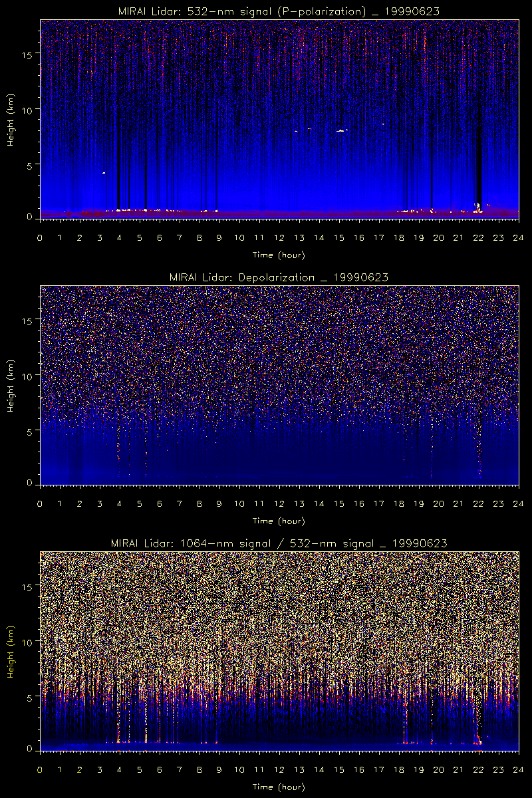Select hour 24 tick label on 532-nm plot
This screenshot has height=798, width=532.
click(518, 238)
